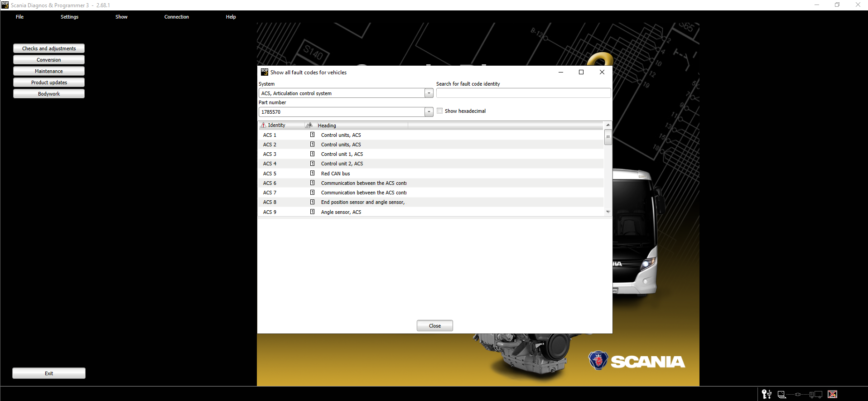Select the ACS 7 communication fault row
Image resolution: width=868 pixels, height=401 pixels.
click(431, 193)
